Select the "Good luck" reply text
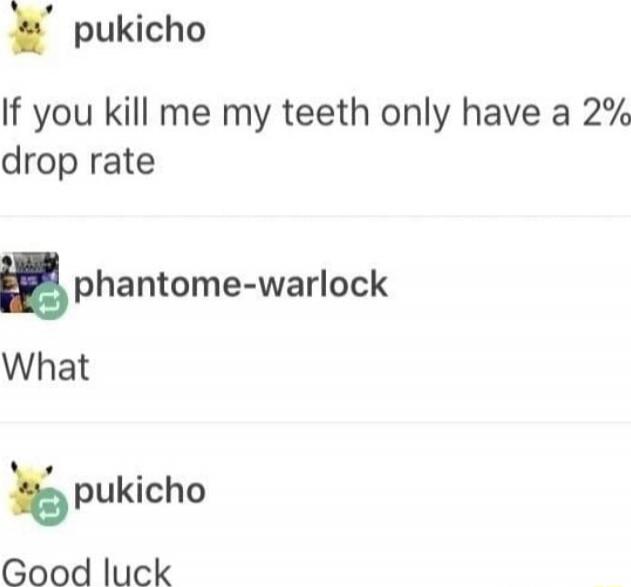This screenshot has height=587, width=631. 87,572
